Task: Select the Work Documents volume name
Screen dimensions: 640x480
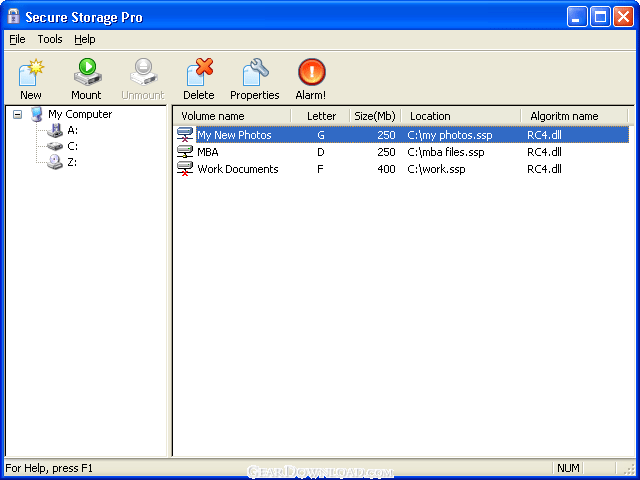Action: coord(238,169)
